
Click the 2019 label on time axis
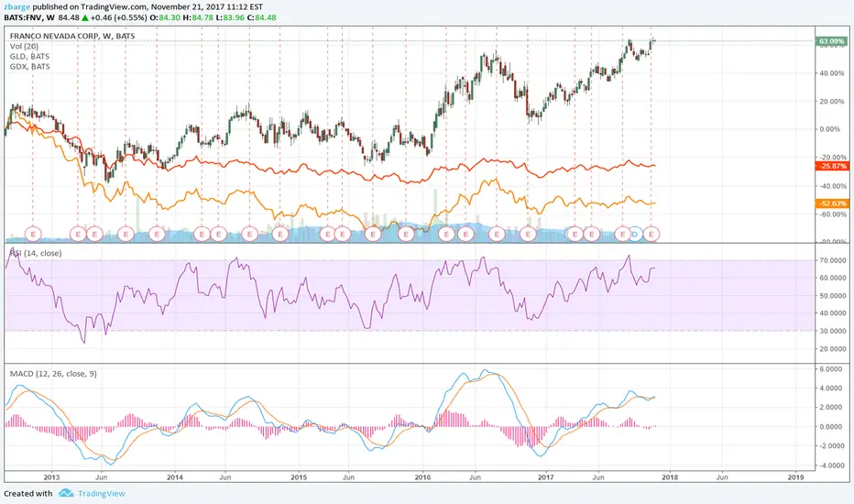pyautogui.click(x=795, y=477)
